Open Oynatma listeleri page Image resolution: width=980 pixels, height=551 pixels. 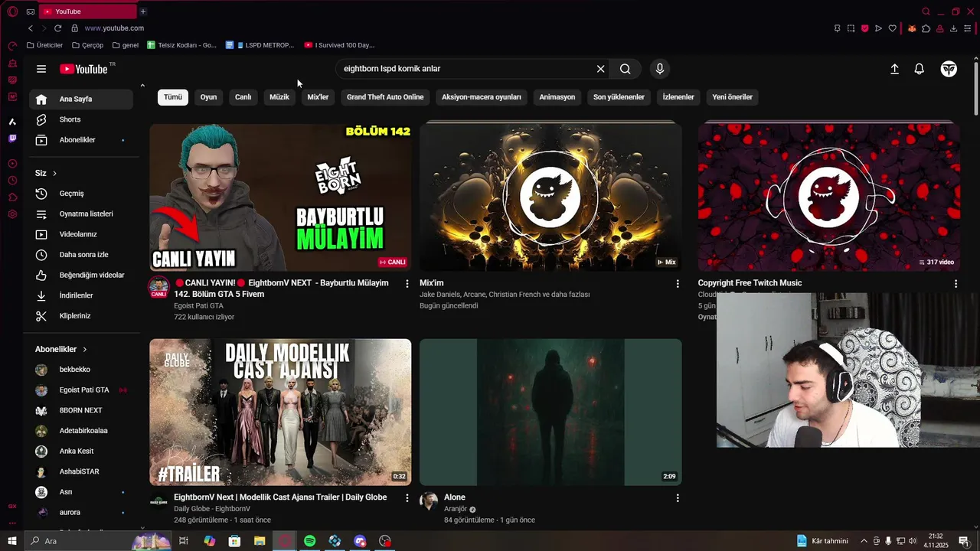pyautogui.click(x=80, y=214)
